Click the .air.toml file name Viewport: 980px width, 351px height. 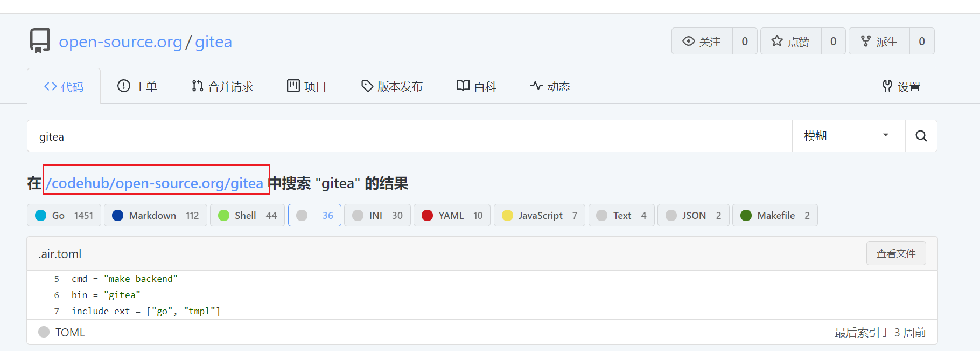point(60,254)
